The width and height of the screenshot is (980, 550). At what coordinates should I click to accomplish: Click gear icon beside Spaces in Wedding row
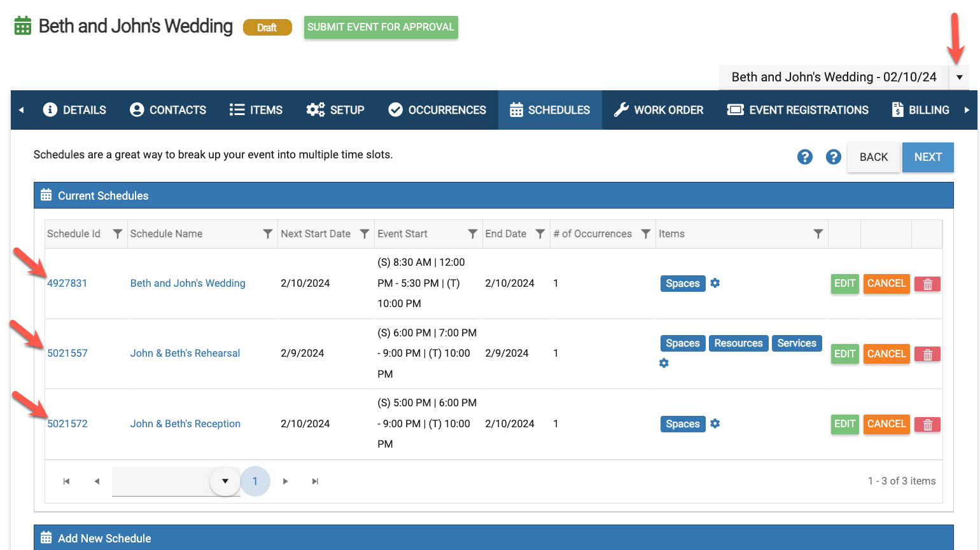pyautogui.click(x=715, y=284)
